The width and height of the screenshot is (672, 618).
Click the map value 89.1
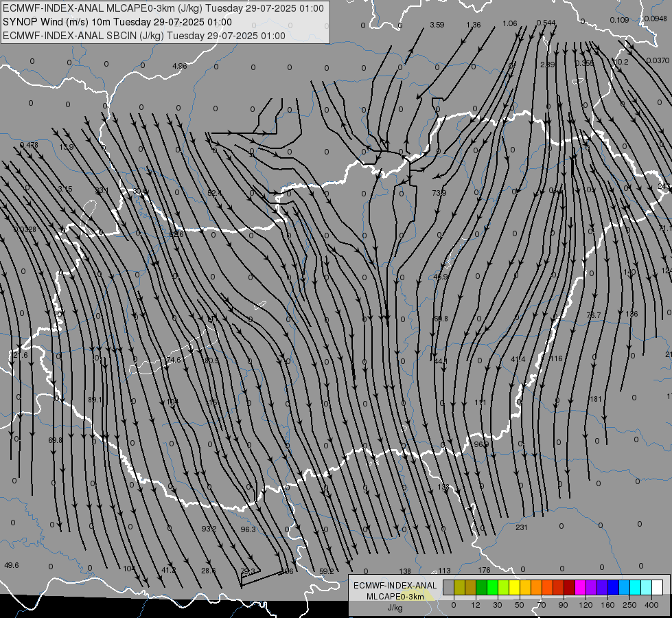point(95,400)
